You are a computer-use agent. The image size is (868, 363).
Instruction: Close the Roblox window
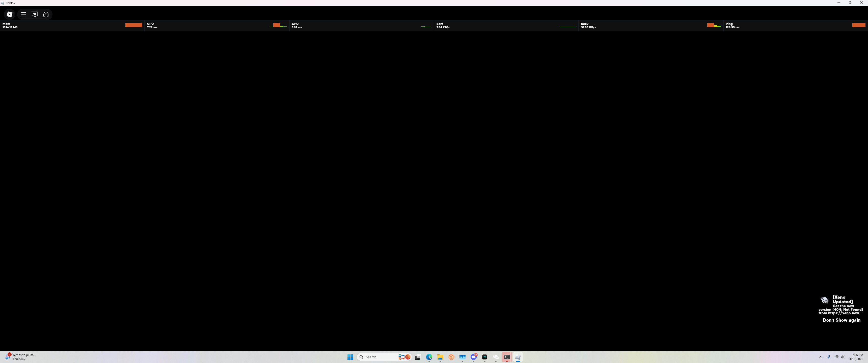(x=862, y=3)
